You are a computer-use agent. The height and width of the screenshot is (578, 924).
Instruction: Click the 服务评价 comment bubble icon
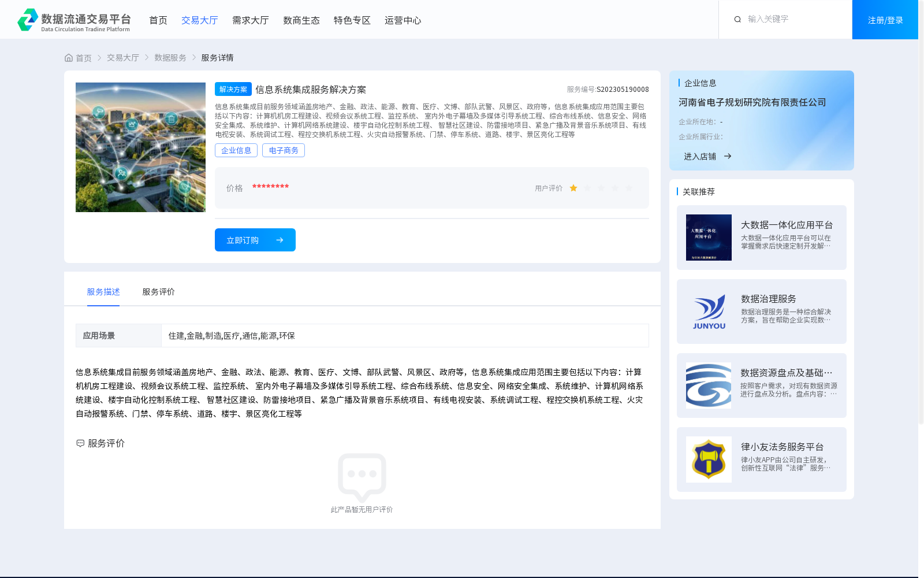click(80, 443)
